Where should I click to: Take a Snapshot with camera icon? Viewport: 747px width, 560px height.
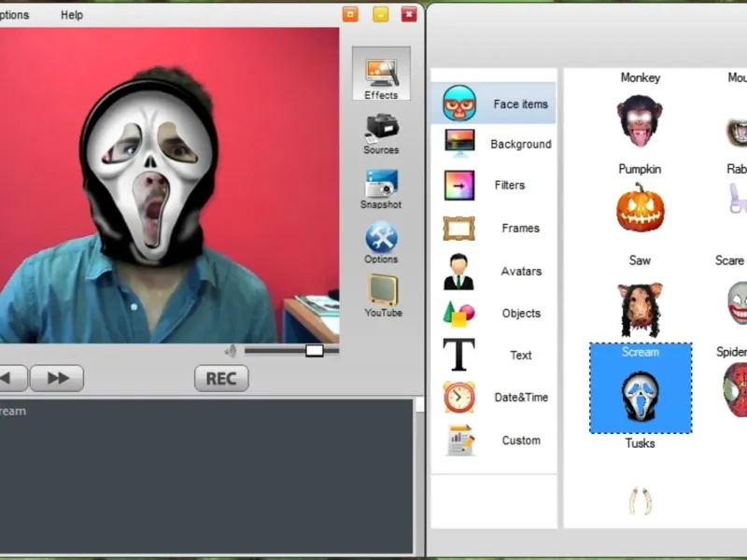381,189
